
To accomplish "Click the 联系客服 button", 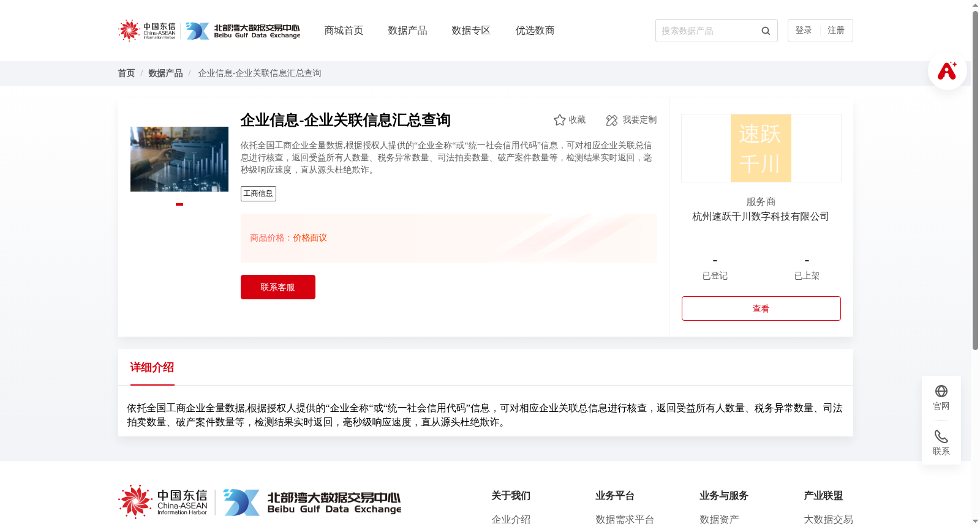I will click(x=278, y=287).
